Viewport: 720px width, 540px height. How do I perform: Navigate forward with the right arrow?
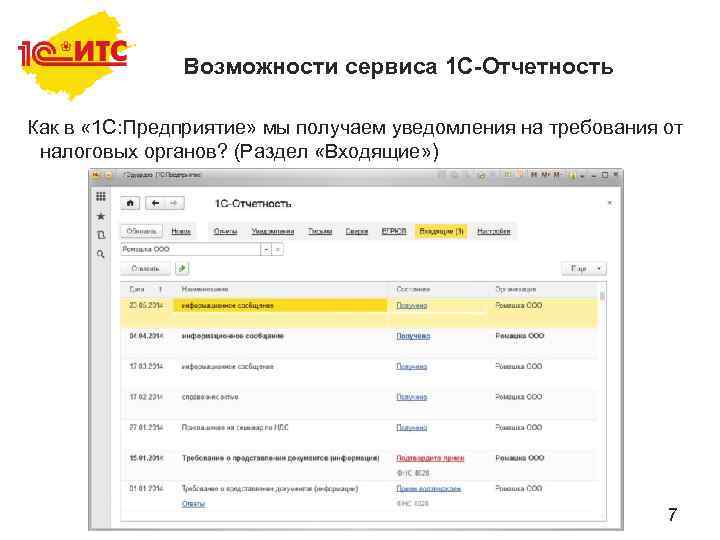pyautogui.click(x=174, y=203)
